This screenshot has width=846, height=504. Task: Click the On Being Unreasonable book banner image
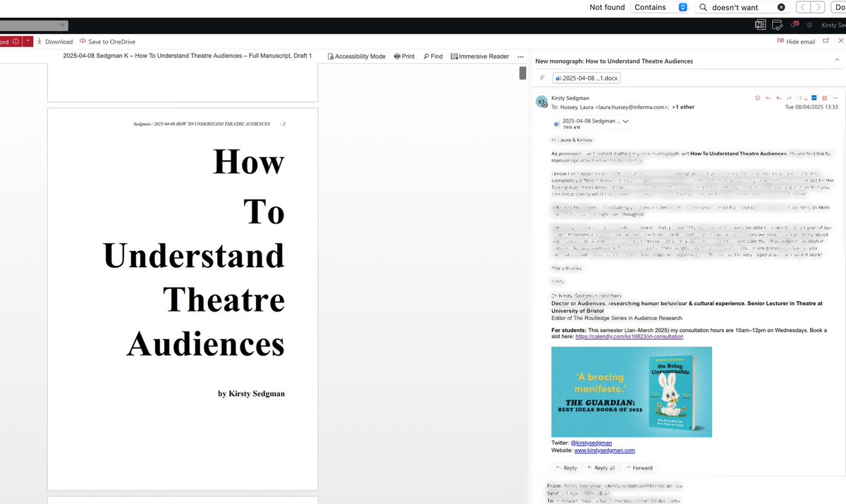(632, 392)
